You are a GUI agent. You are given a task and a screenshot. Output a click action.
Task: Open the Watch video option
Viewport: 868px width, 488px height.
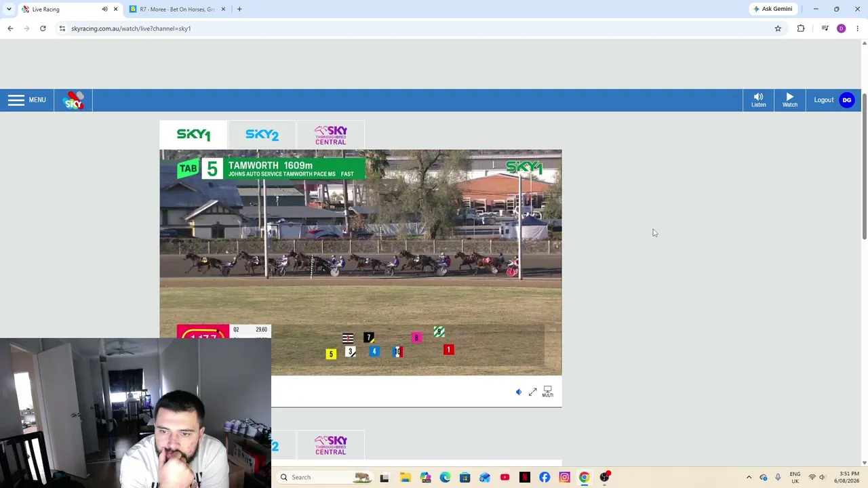click(790, 100)
